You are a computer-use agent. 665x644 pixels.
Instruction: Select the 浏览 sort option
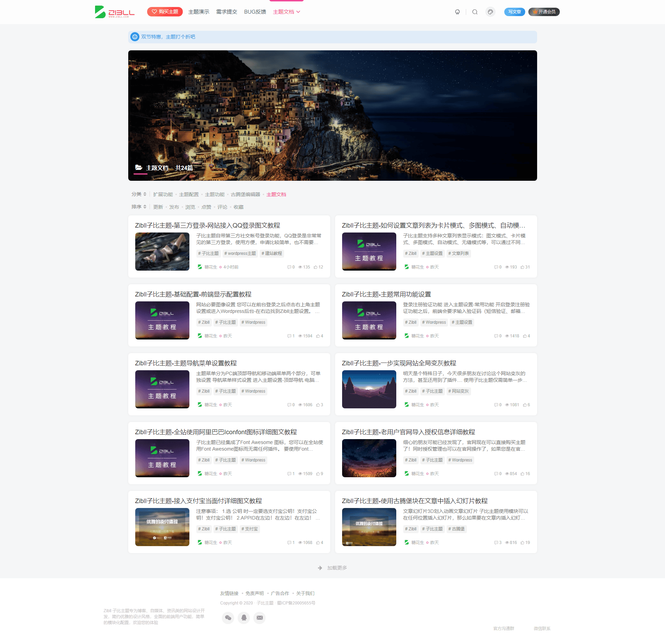coord(190,207)
